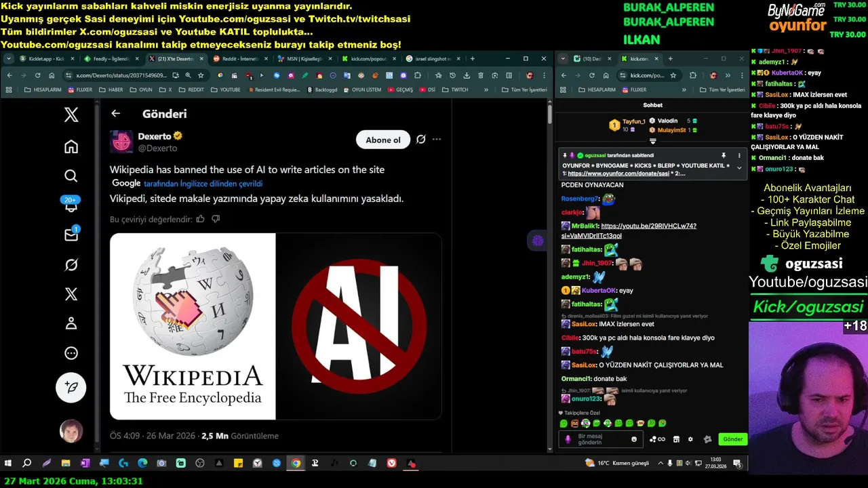This screenshot has width=868, height=488.
Task: Open the account avatar in X sidebar
Action: pos(71,431)
